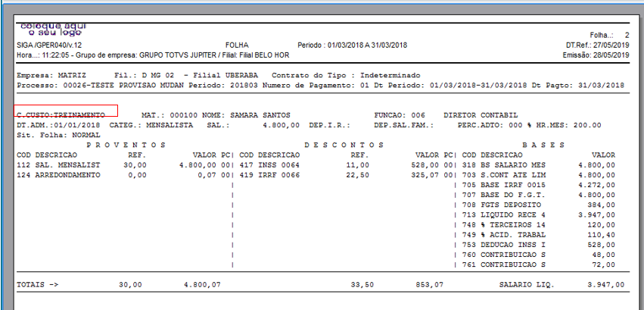The height and width of the screenshot is (310, 644).
Task: Click the 0,07 value in ARREDONDAMENTO row
Action: pos(209,175)
